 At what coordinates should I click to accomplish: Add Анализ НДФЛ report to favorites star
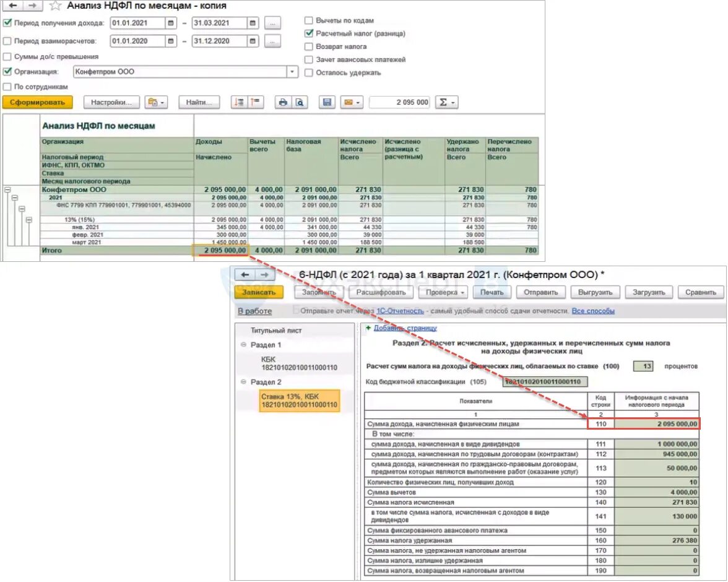pyautogui.click(x=55, y=6)
